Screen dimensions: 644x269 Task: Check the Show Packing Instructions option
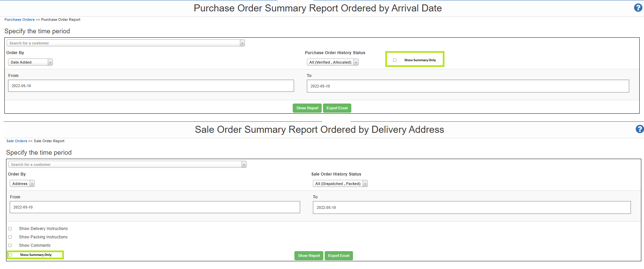(x=10, y=237)
